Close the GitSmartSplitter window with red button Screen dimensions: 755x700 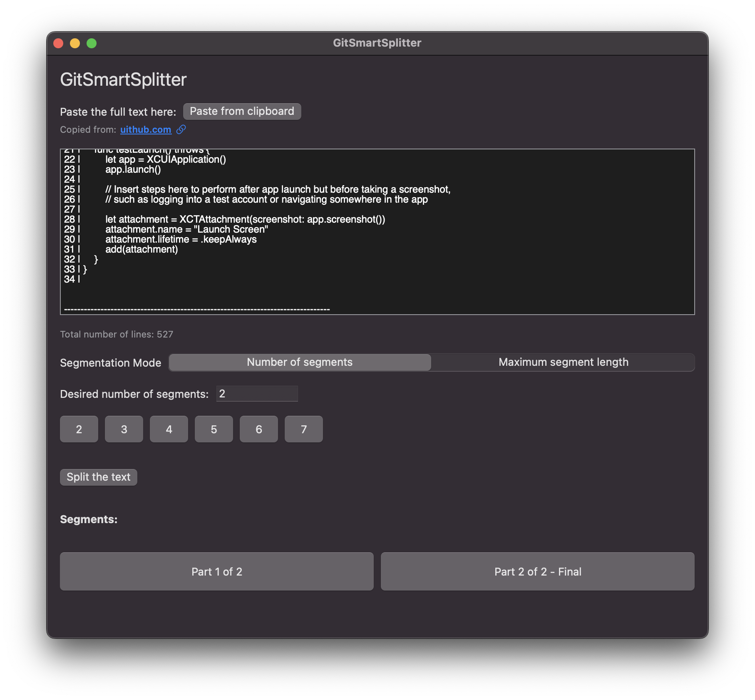click(59, 43)
